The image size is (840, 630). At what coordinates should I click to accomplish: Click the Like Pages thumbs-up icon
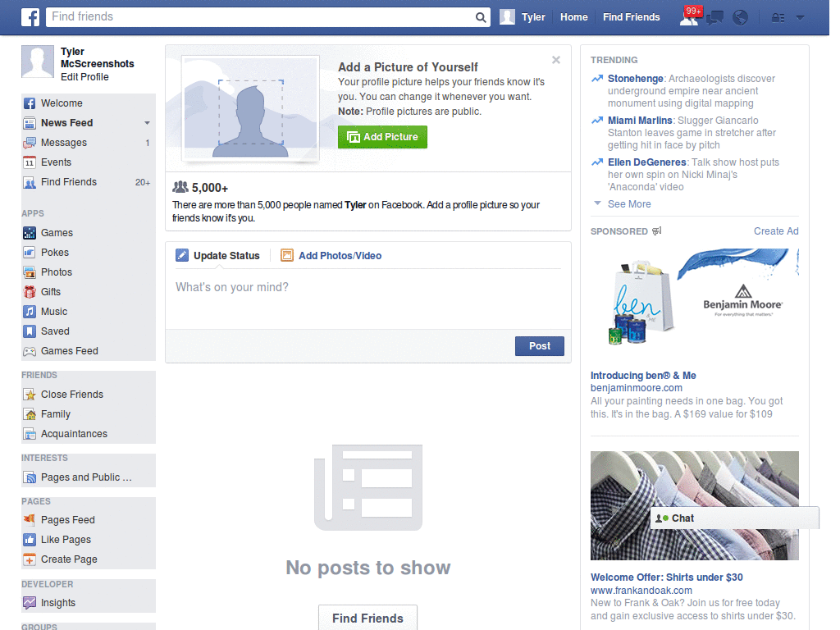coord(30,540)
